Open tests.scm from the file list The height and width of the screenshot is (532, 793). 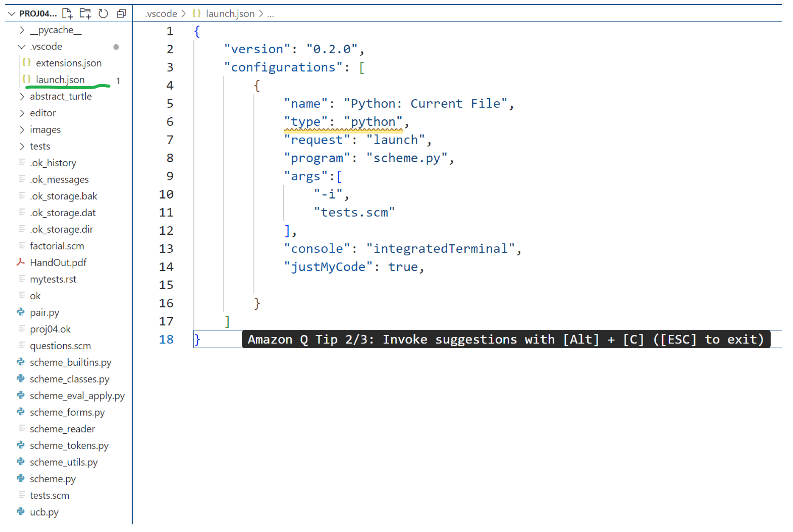[50, 495]
